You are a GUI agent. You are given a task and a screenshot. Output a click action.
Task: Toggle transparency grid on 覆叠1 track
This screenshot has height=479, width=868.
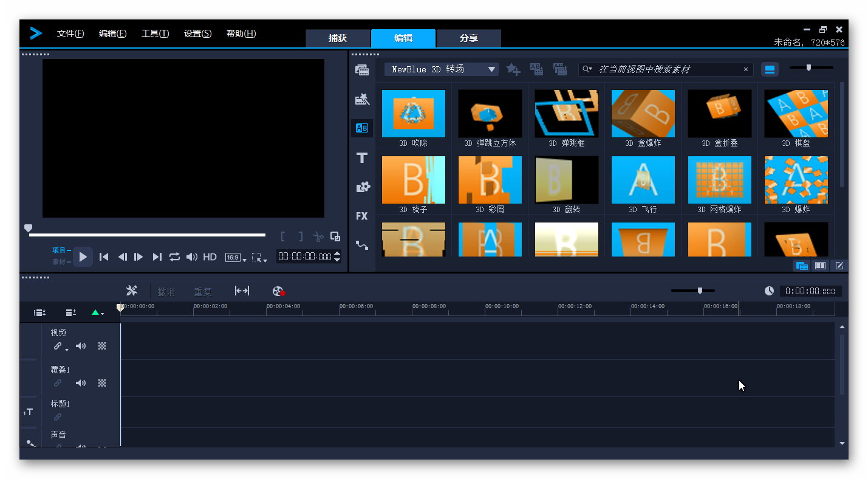pos(102,383)
